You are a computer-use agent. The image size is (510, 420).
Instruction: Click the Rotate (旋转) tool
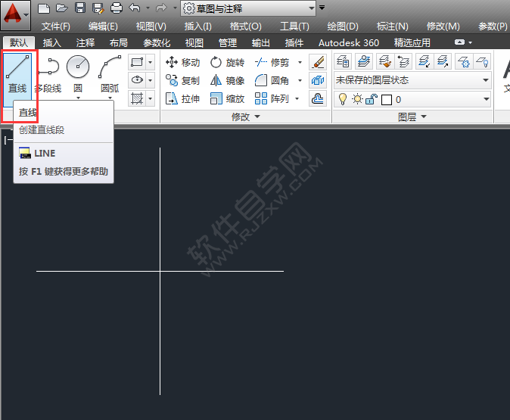click(x=226, y=62)
